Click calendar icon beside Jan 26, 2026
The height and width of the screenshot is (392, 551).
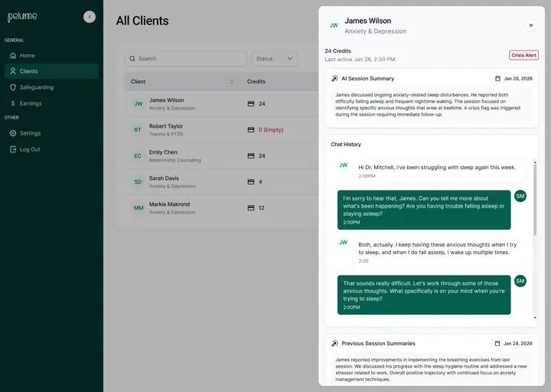[x=497, y=78]
